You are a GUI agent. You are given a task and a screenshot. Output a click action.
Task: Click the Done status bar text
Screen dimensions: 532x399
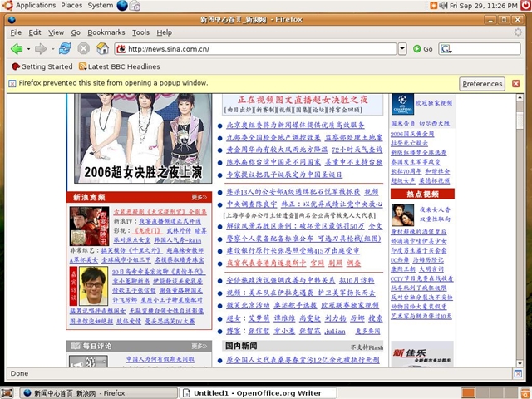(19, 373)
